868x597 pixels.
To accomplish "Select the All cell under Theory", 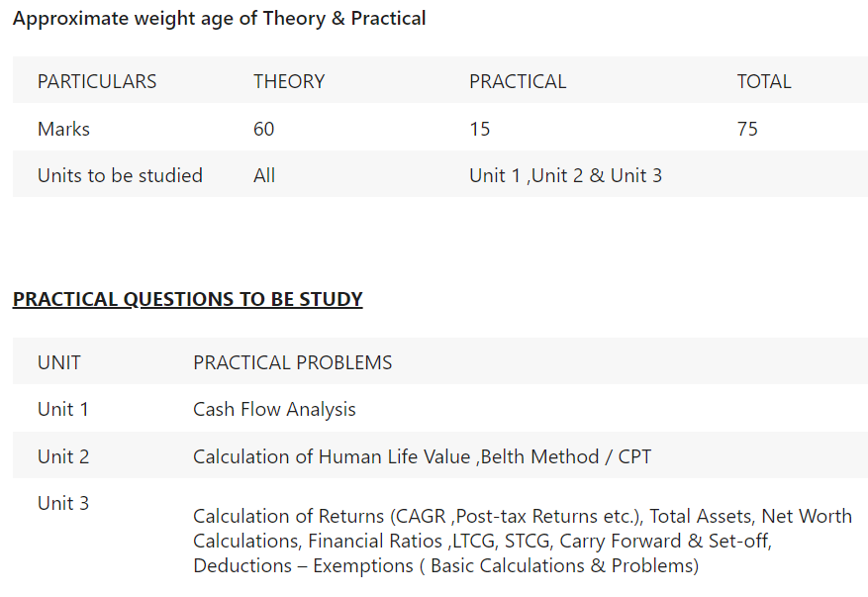I will [264, 175].
